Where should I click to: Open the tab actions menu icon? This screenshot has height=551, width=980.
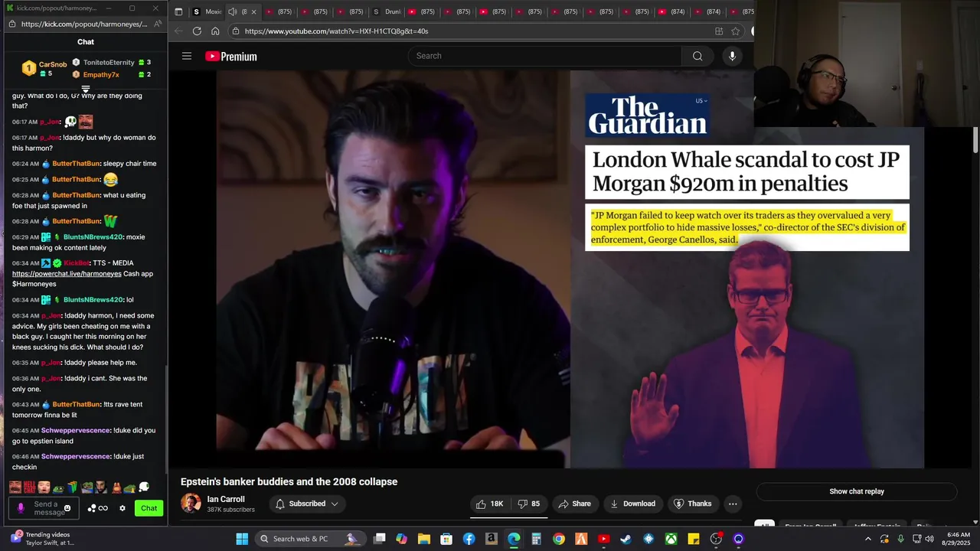[x=178, y=11]
